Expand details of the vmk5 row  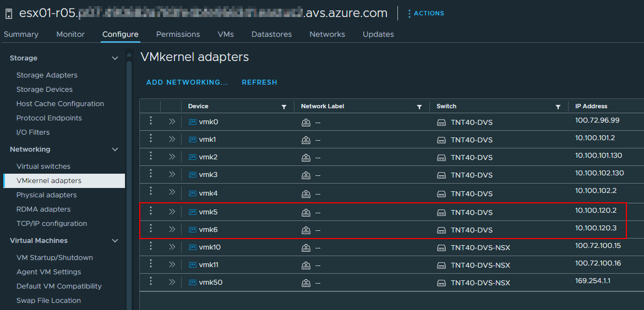coord(172,212)
